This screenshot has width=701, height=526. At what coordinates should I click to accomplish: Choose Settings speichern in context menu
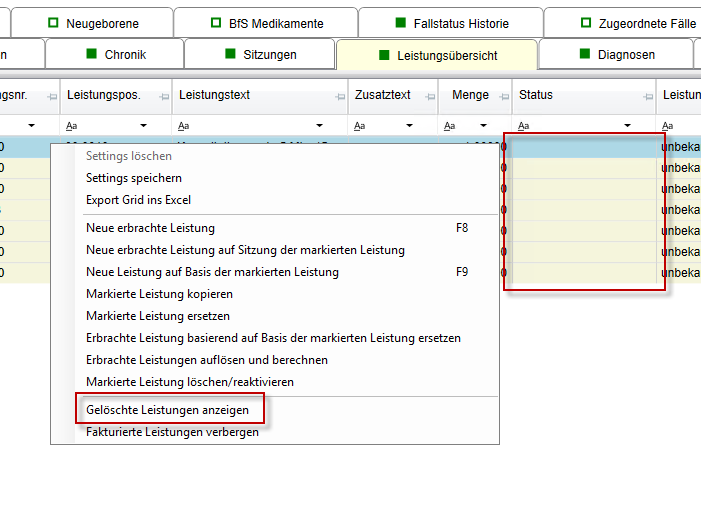coord(286,178)
